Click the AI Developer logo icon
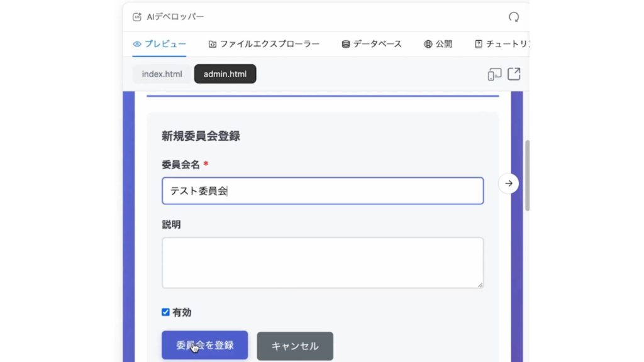Screen dimensions: 644x362 pos(137,17)
